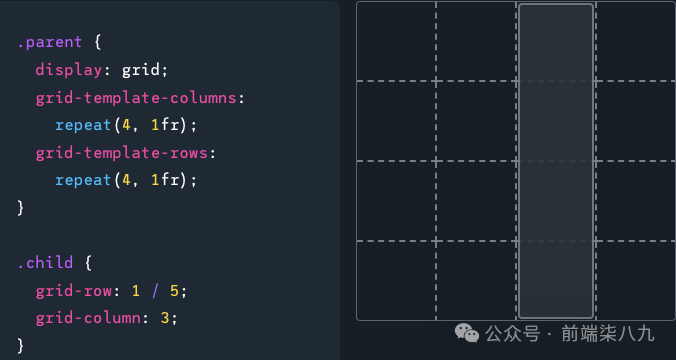Screen dimensions: 676x360
Task: Click the top-right cell in fourth column
Action: point(636,41)
